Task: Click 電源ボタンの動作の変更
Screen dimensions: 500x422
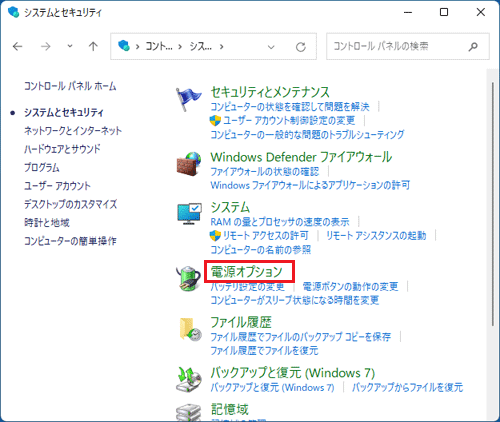Action: (350, 286)
